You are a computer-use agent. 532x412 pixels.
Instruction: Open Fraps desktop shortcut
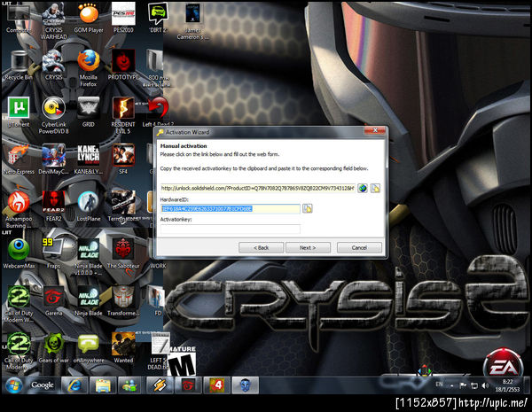pyautogui.click(x=53, y=253)
